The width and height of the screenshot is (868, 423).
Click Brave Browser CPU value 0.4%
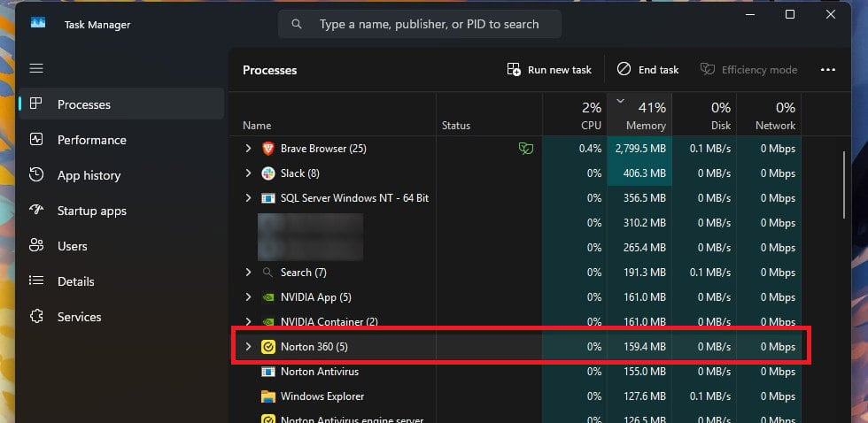pyautogui.click(x=590, y=149)
